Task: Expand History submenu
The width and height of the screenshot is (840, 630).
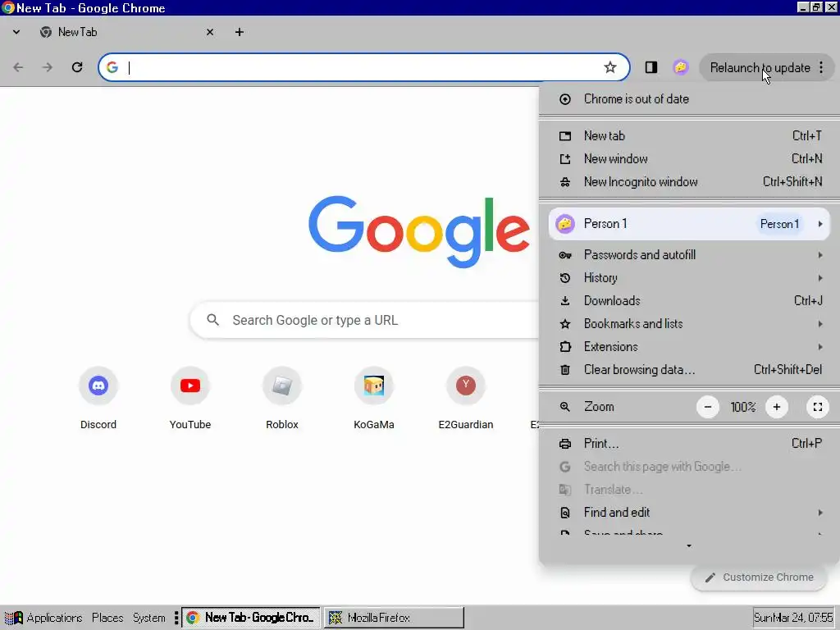Action: (689, 277)
